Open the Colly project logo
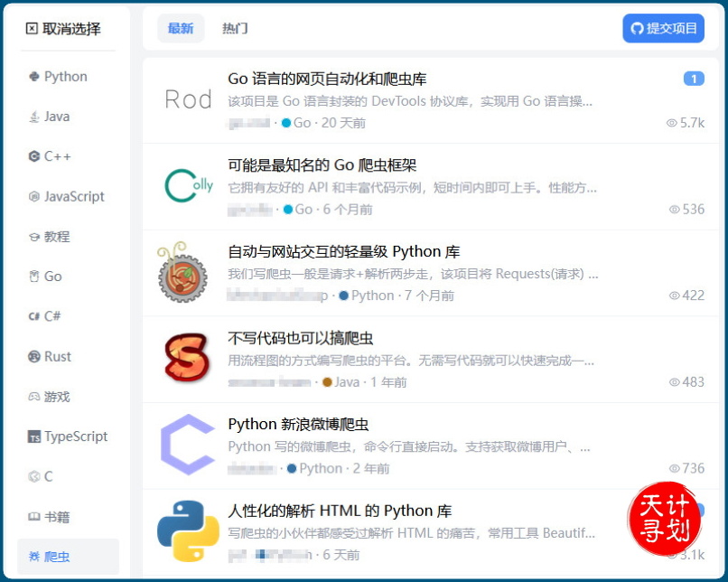Screen dimensions: 728x582 pyautogui.click(x=188, y=185)
